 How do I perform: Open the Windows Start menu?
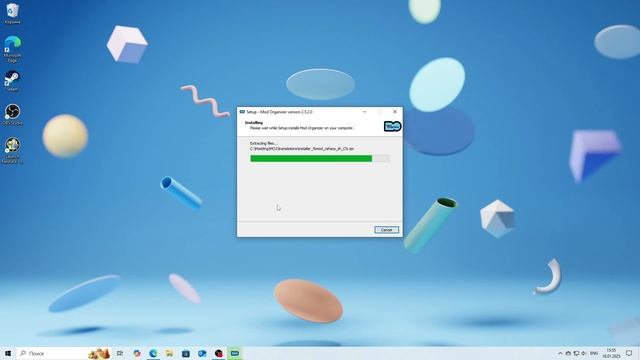tap(8, 353)
